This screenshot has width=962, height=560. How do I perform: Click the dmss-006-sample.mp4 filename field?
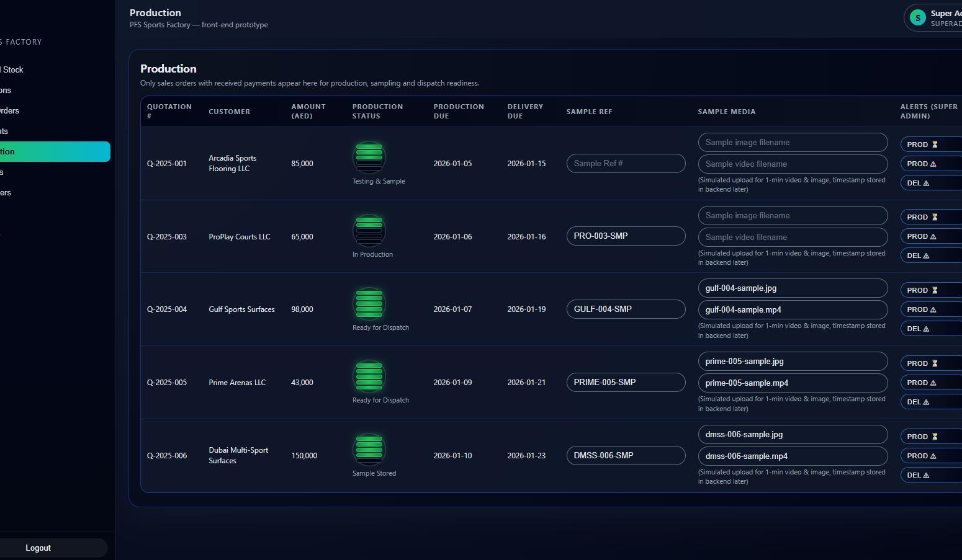click(793, 456)
